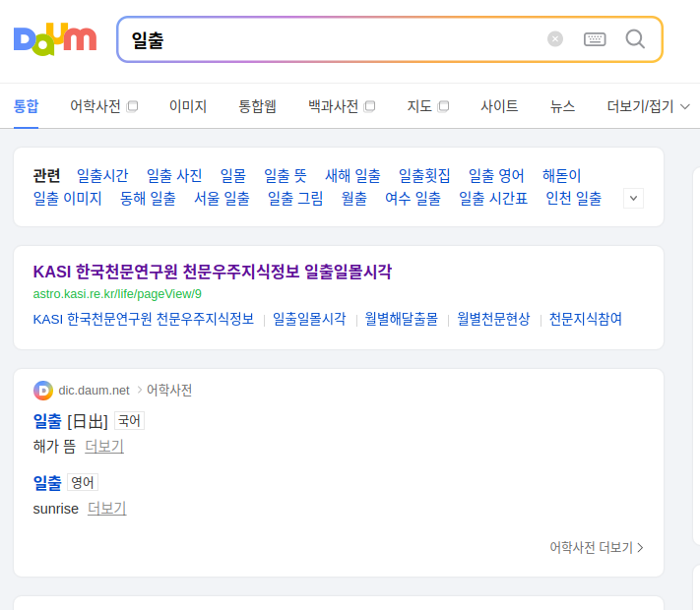This screenshot has width=700, height=610.
Task: Click 더보기 next to 해가 뜸
Action: click(x=104, y=447)
